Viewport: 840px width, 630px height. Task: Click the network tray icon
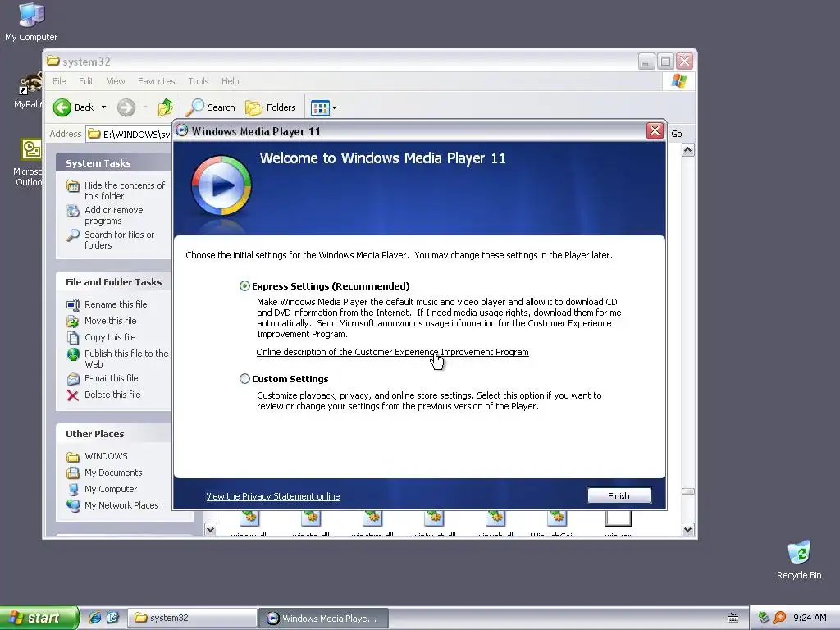764,618
